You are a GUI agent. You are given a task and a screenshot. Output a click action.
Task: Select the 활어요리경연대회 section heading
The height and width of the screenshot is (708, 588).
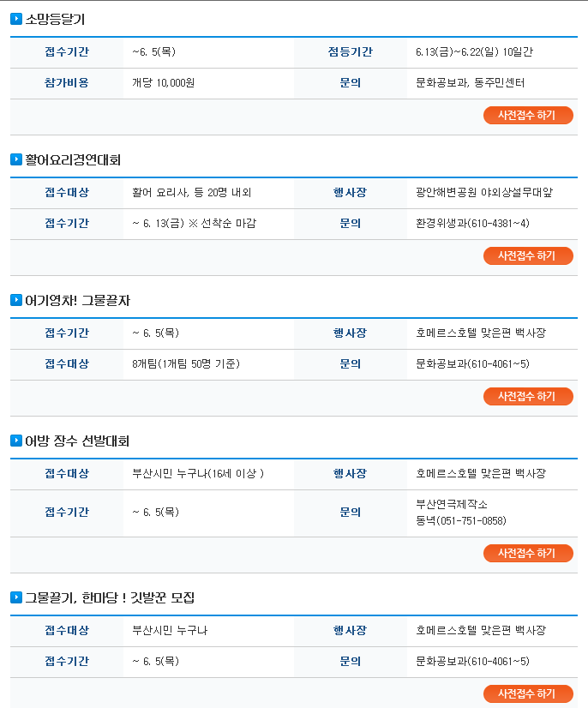[x=73, y=159]
